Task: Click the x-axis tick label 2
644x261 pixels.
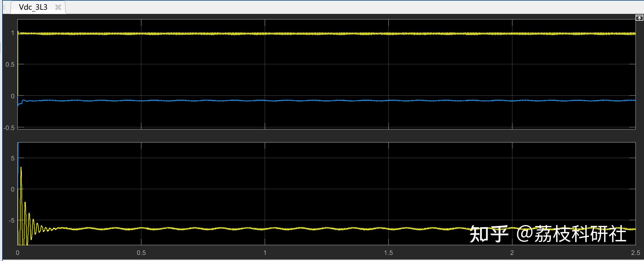Action: pos(512,253)
